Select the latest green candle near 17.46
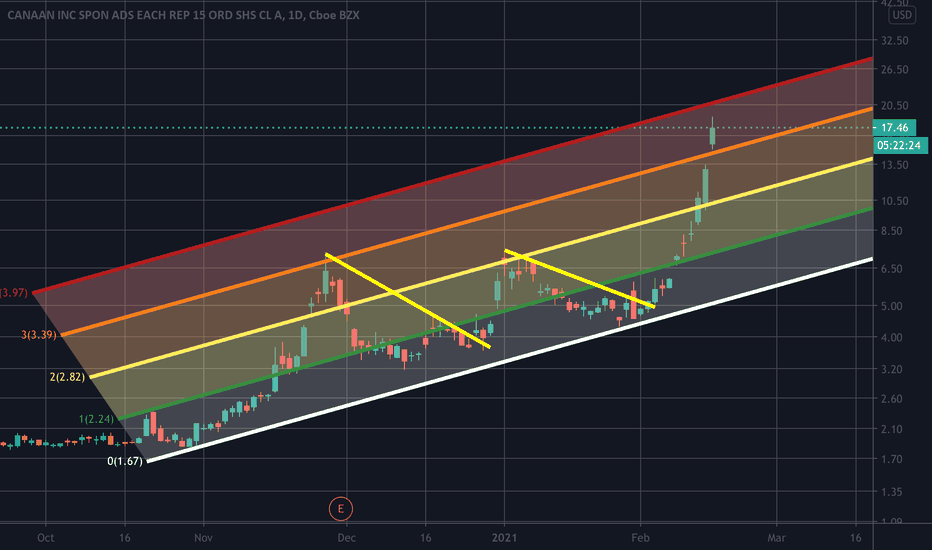This screenshot has width=932, height=550. pyautogui.click(x=712, y=137)
